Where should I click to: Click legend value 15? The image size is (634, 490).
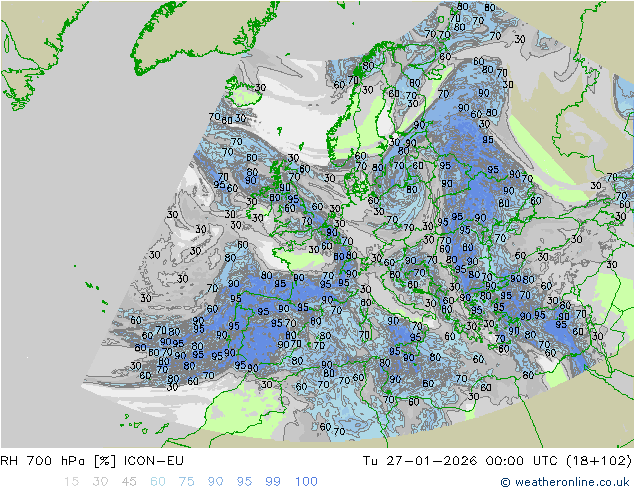tap(72, 482)
